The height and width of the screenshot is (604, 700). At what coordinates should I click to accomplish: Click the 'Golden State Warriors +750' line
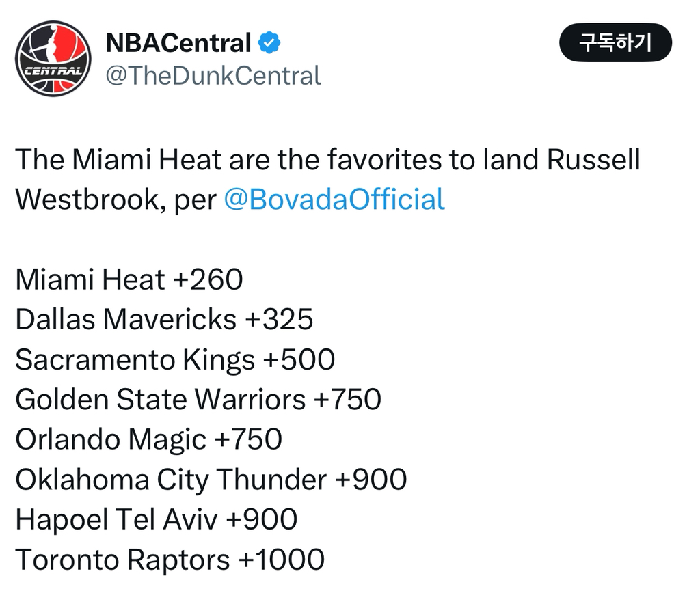pos(198,400)
